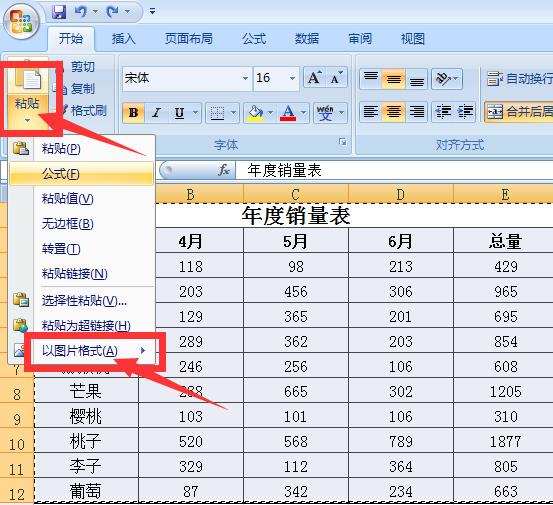Screen dimensions: 553x505
Task: Choose 公式(F) in paste menu
Action: tap(82, 174)
